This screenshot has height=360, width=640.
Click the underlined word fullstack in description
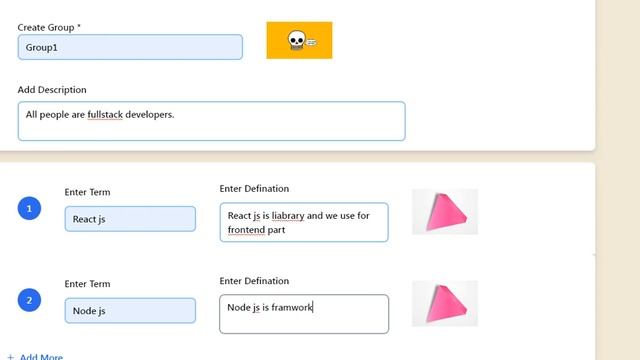[x=105, y=115]
